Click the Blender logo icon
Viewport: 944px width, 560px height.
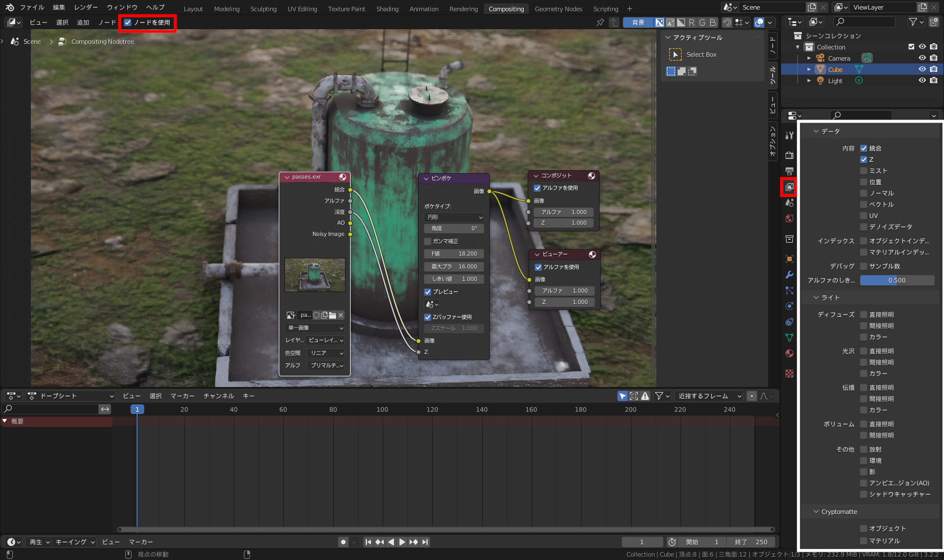click(10, 7)
